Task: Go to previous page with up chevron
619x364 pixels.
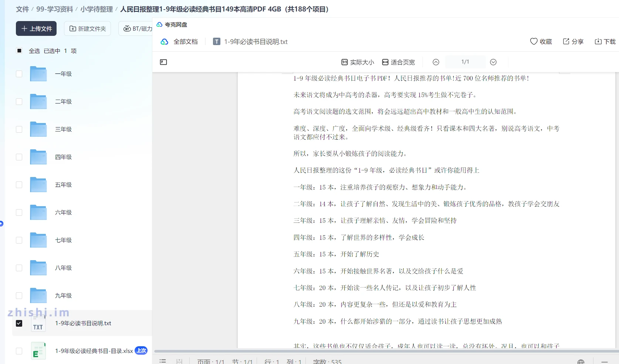Action: tap(436, 62)
